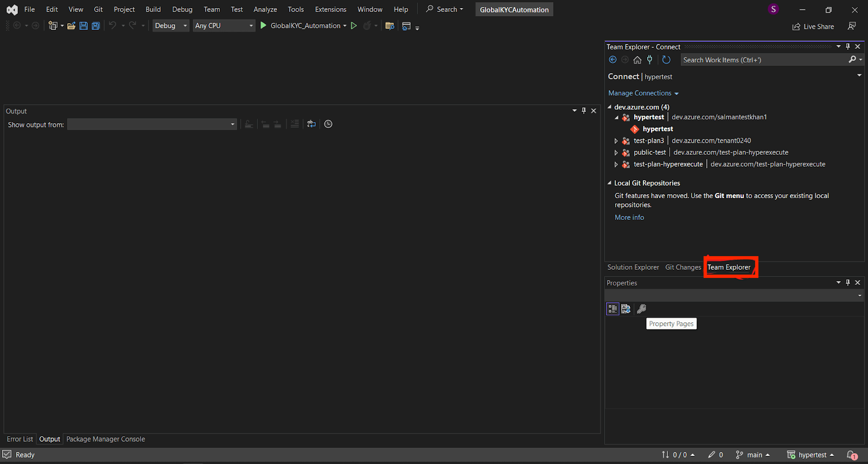Pin the Properties panel
Screen dimensions: 868x464
point(848,283)
